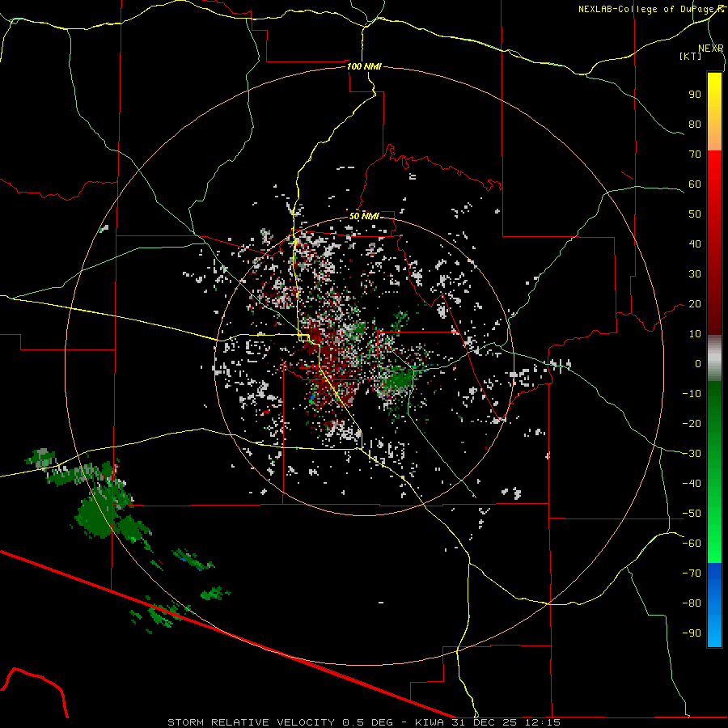
Task: Click the 40 value on velocity scale
Action: (x=695, y=243)
